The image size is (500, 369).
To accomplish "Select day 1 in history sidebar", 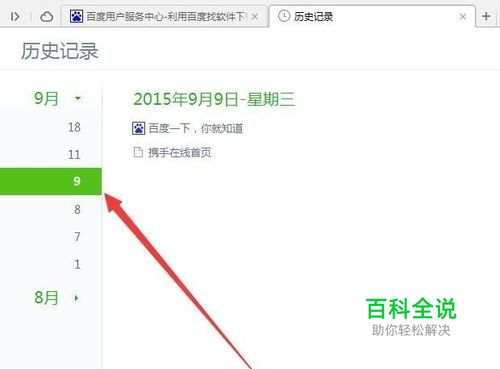I will pos(77,264).
